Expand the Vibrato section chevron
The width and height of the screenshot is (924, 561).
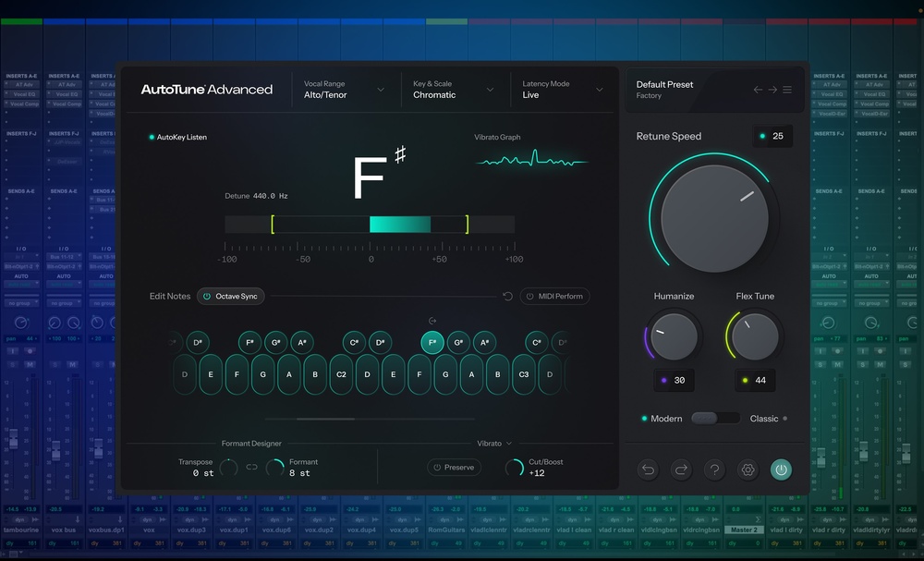pos(509,443)
